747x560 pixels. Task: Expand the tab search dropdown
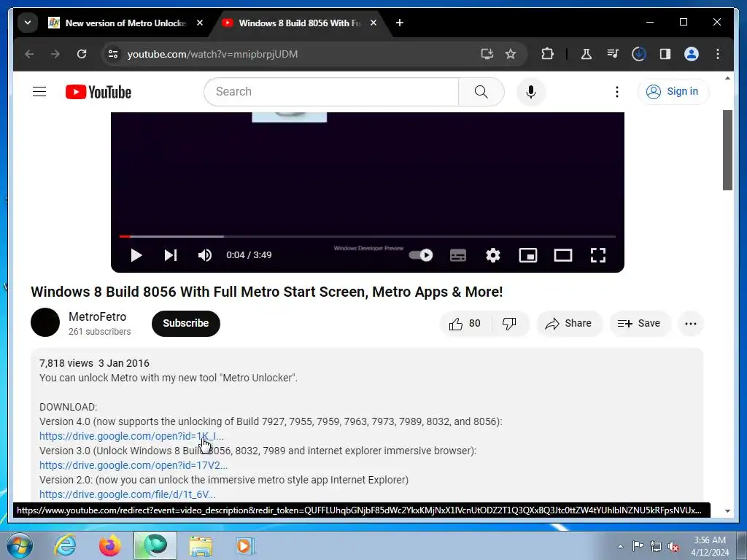pyautogui.click(x=28, y=23)
